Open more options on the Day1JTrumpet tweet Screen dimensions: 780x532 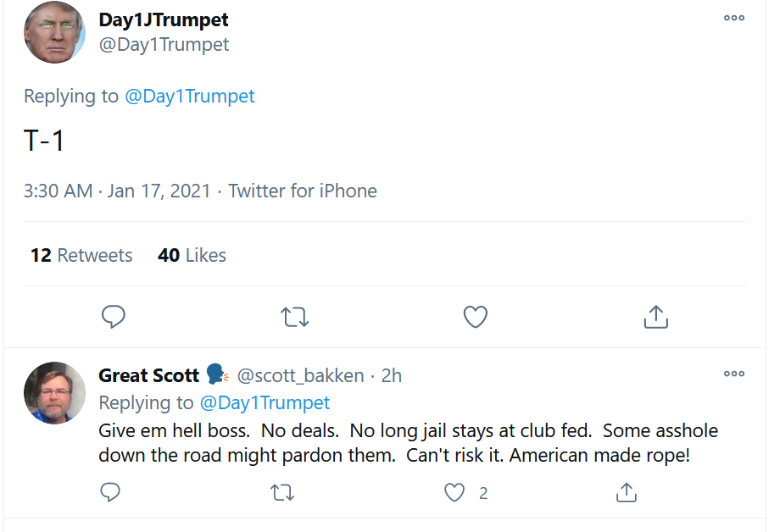733,18
